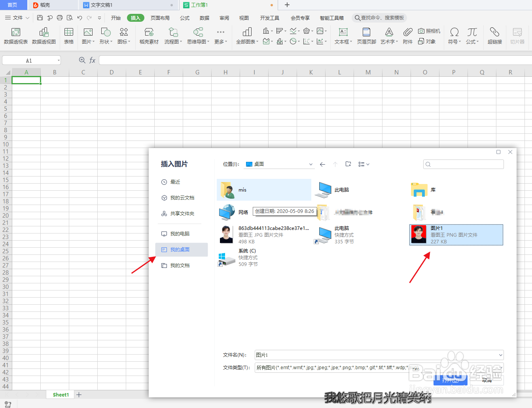
Task: Switch to the 数据 ribbon tab
Action: 204,18
